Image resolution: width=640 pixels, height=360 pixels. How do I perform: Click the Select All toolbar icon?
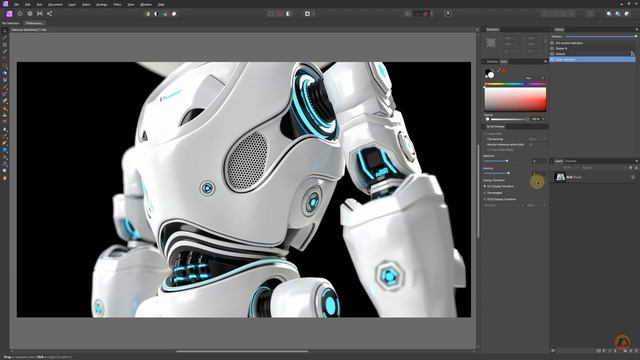click(271, 13)
